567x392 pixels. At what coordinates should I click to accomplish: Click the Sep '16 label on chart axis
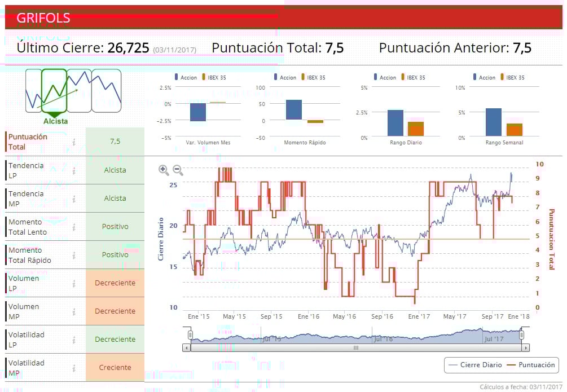point(382,316)
